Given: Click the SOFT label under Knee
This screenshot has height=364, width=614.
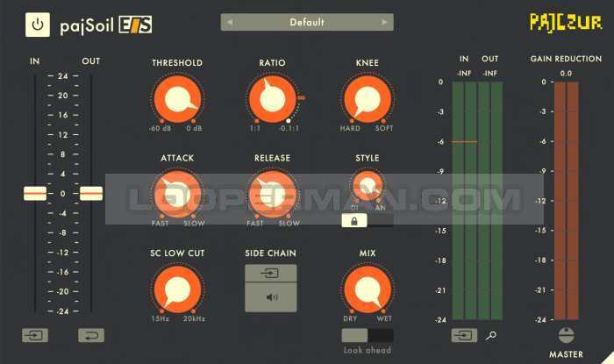Looking at the screenshot, I should 384,128.
